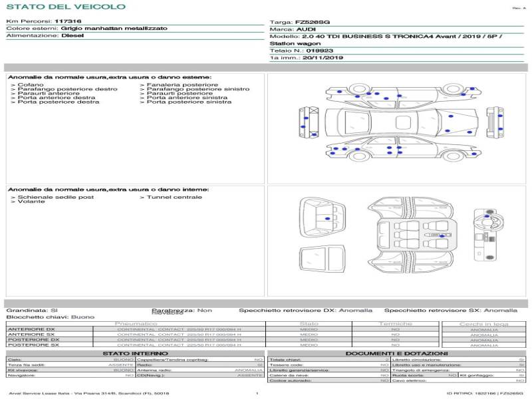
Task: Click the 'Modello: 2.0 40 TDI BUSINESS' line
Action: click(386, 37)
